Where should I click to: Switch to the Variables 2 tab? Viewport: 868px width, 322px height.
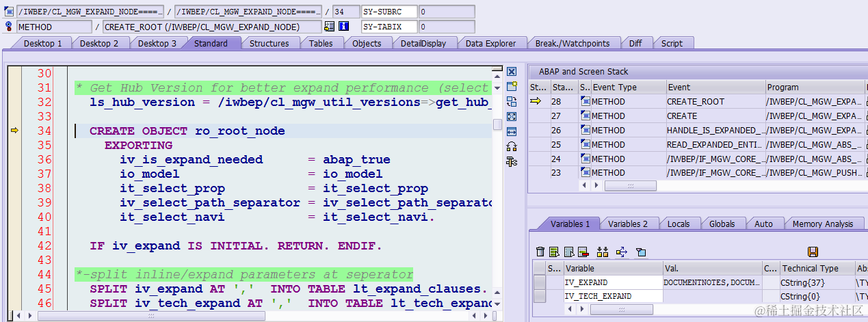point(628,224)
